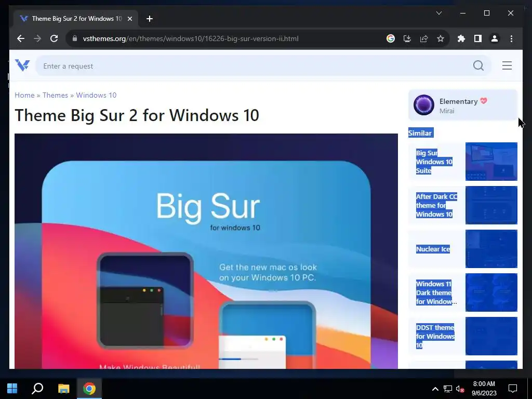532x399 pixels.
Task: Go to Home breadcrumb
Action: coord(24,95)
